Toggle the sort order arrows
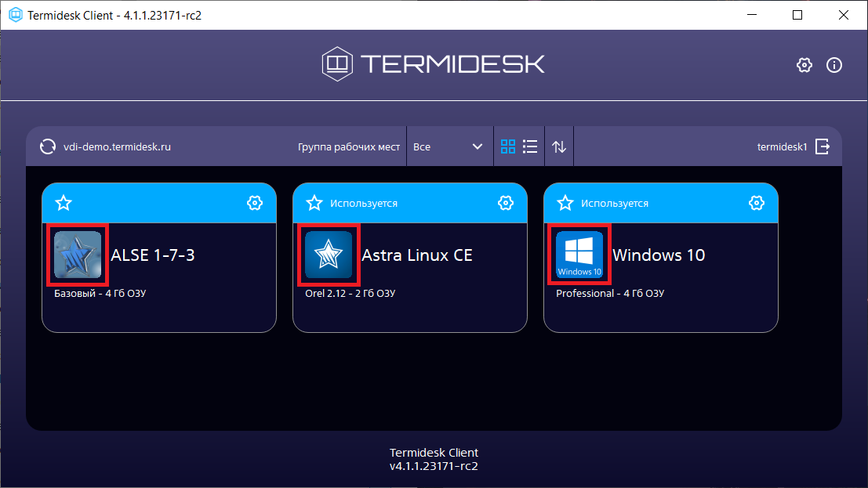 (559, 146)
